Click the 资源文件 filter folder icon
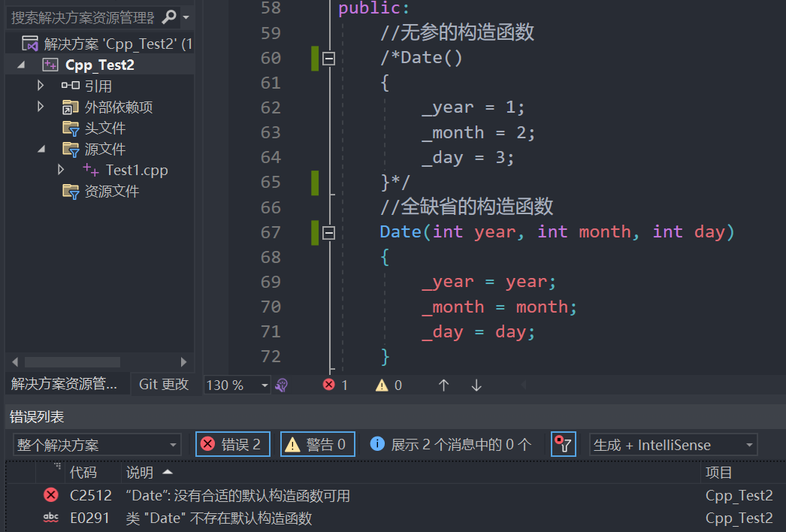 point(71,192)
